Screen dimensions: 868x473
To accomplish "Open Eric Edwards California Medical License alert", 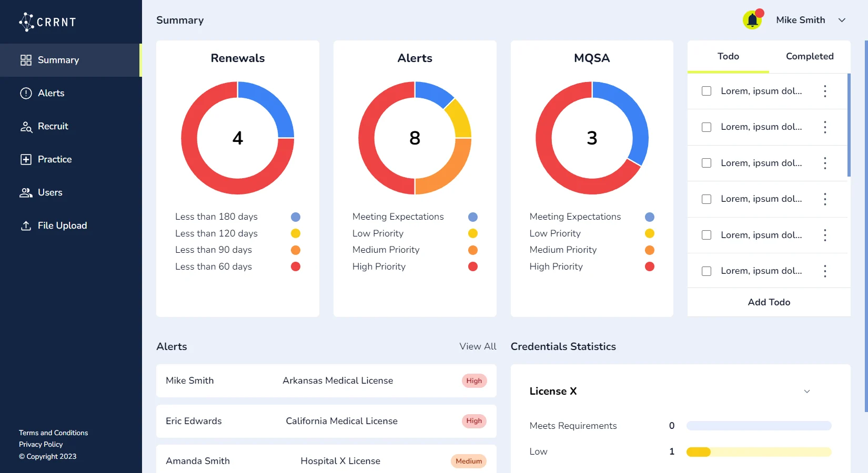I will 326,421.
